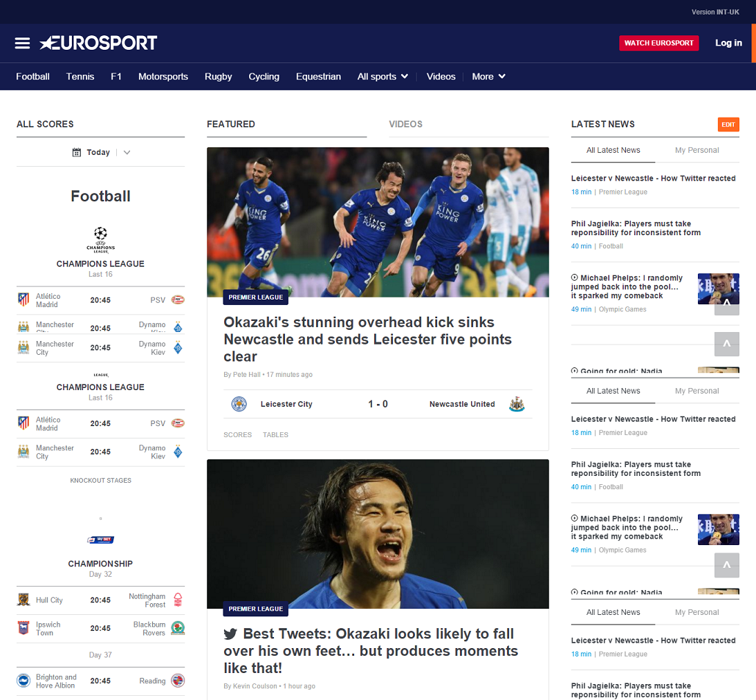Image resolution: width=756 pixels, height=700 pixels.
Task: Click the Reading club crest
Action: pos(178,681)
